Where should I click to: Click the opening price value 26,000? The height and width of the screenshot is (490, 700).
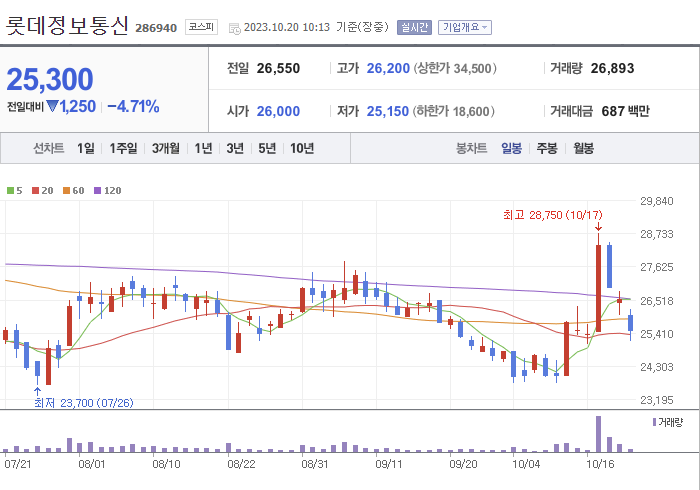pyautogui.click(x=278, y=111)
